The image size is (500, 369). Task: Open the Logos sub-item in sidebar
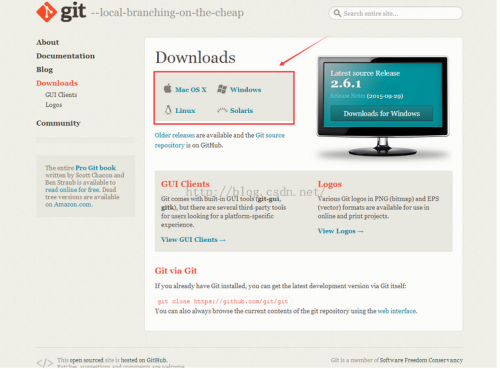coord(54,105)
